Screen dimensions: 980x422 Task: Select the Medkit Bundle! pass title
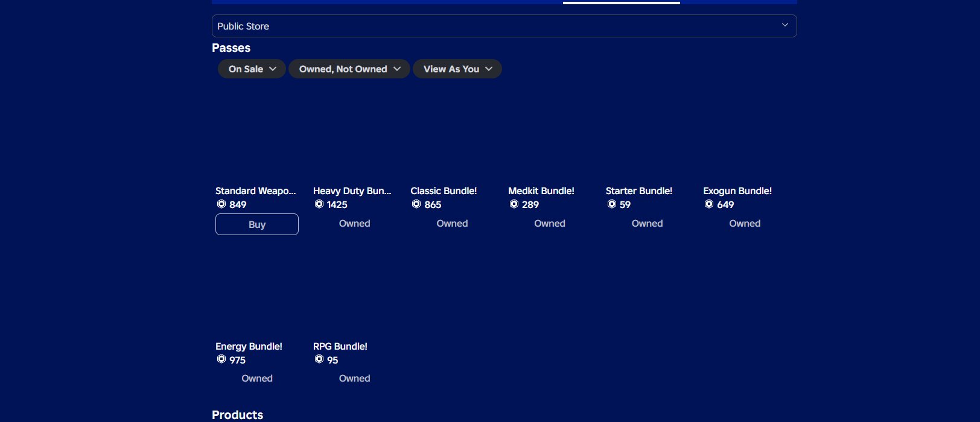[541, 191]
